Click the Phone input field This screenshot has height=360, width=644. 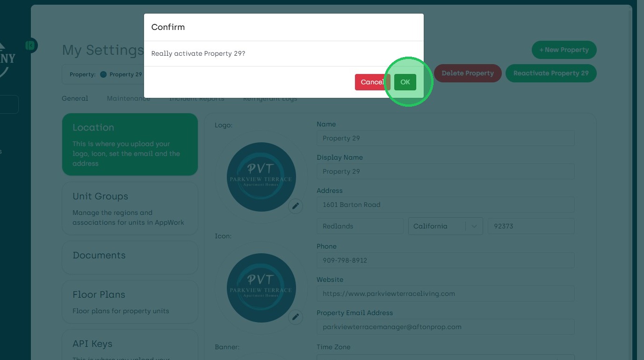[x=445, y=260]
